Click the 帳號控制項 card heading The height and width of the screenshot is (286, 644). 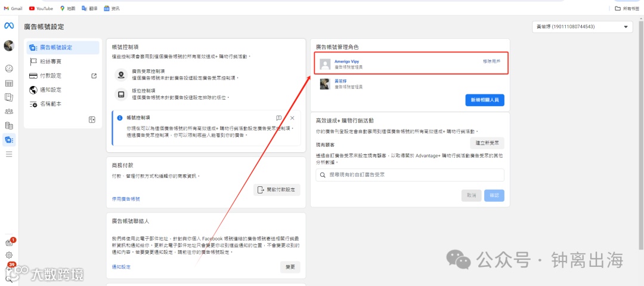click(x=125, y=47)
